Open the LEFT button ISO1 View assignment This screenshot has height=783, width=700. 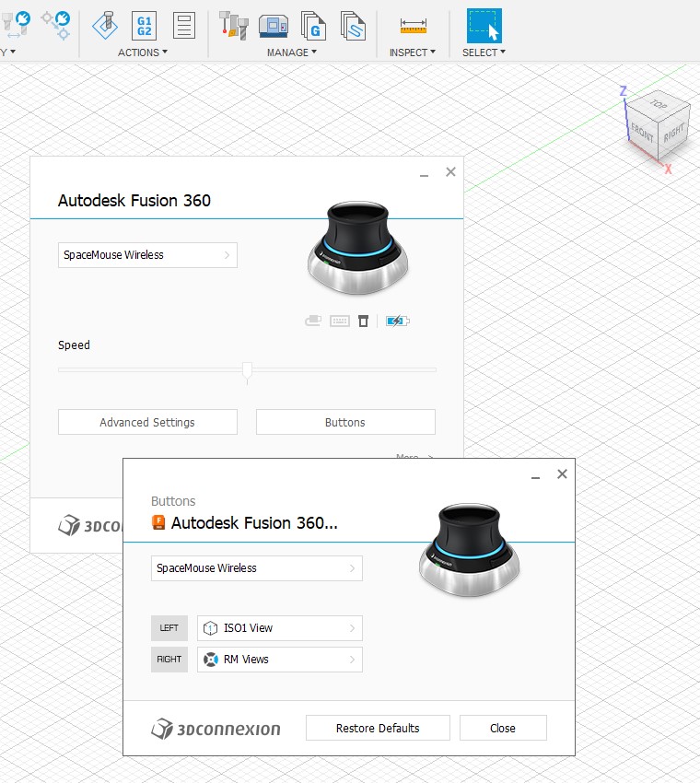pyautogui.click(x=280, y=628)
